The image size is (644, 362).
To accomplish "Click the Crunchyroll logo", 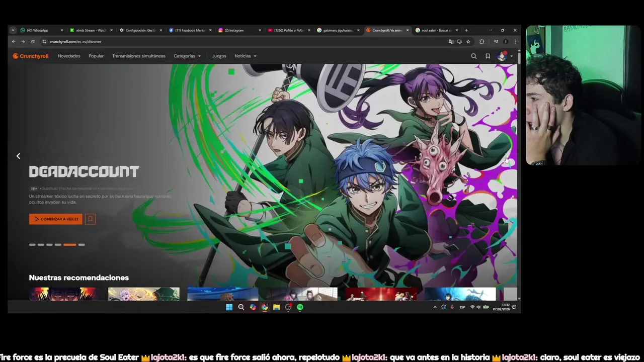I will 31,56.
